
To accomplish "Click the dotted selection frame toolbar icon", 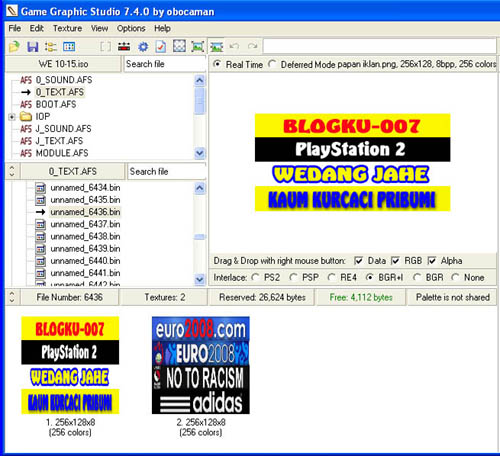I will (x=179, y=46).
